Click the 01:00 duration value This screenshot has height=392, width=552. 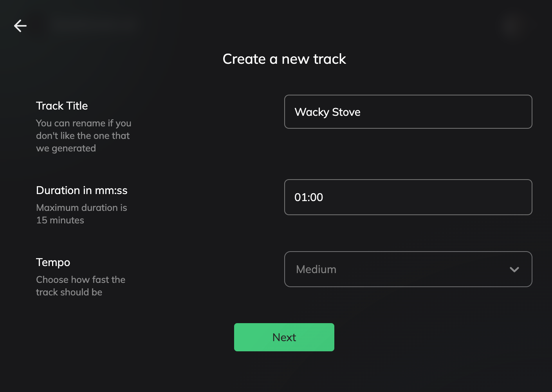click(x=309, y=197)
